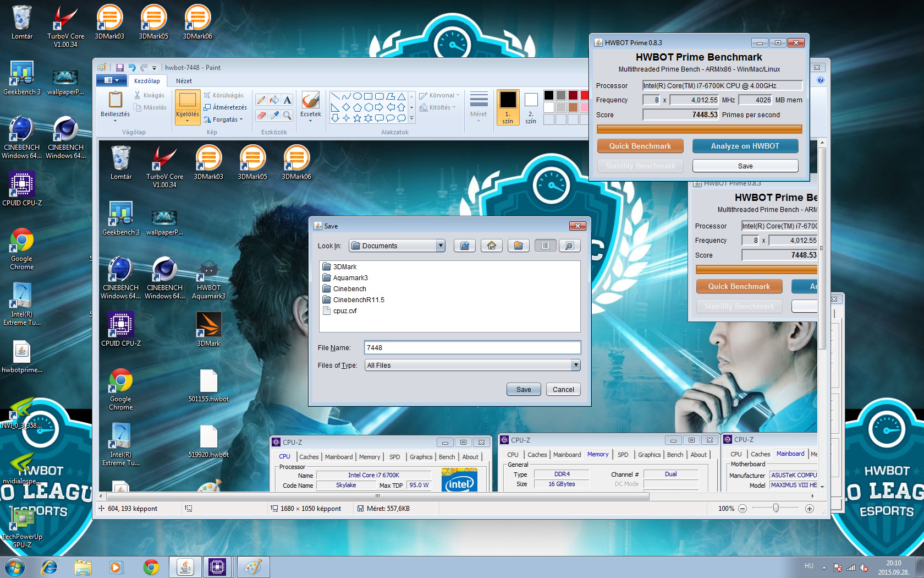This screenshot has height=578, width=924.
Task: Toggle the Kijelölés selection tool
Action: click(x=188, y=100)
